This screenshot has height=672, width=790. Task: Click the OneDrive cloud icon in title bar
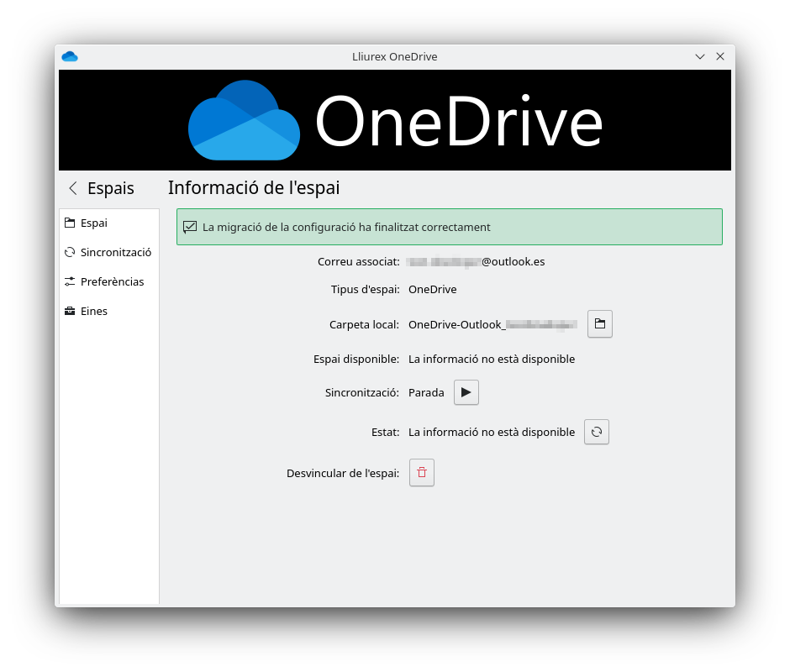(70, 57)
